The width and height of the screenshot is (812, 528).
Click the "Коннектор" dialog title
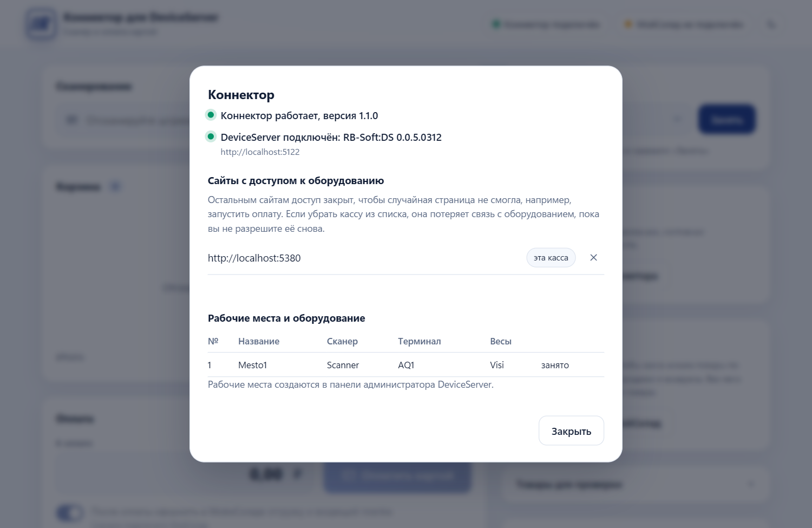(x=241, y=95)
